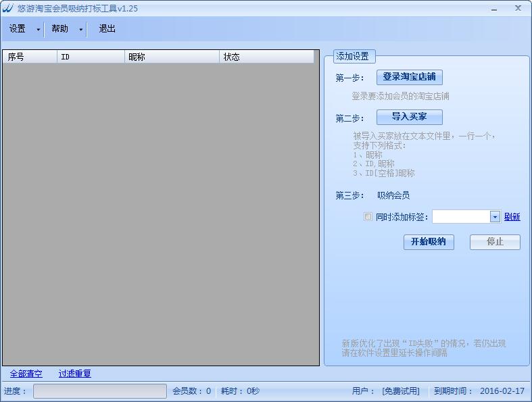
Task: Sort by the 昵称 column header
Action: click(172, 57)
